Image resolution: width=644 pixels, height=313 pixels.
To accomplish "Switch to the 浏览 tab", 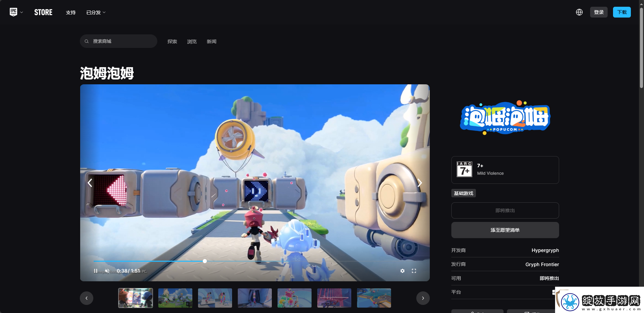I will click(192, 41).
